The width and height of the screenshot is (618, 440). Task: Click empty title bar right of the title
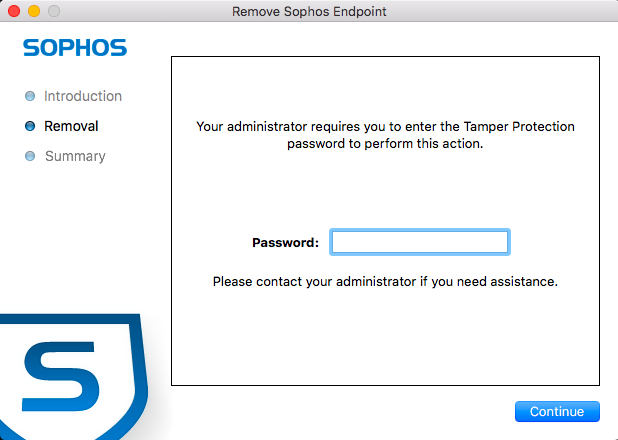point(500,11)
